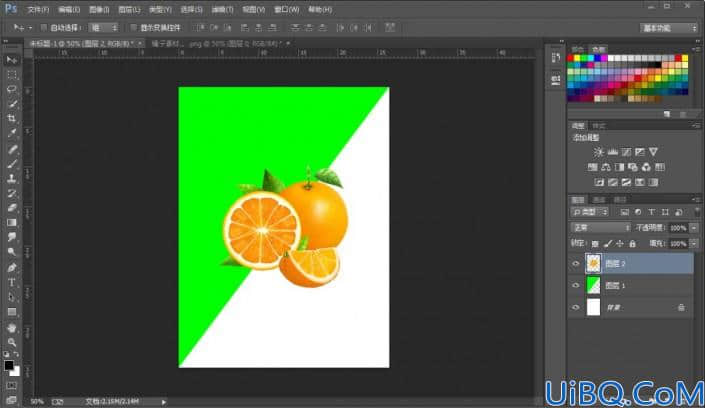This screenshot has width=705, height=408.
Task: Hide the green 图层 1 layer
Action: pyautogui.click(x=576, y=285)
